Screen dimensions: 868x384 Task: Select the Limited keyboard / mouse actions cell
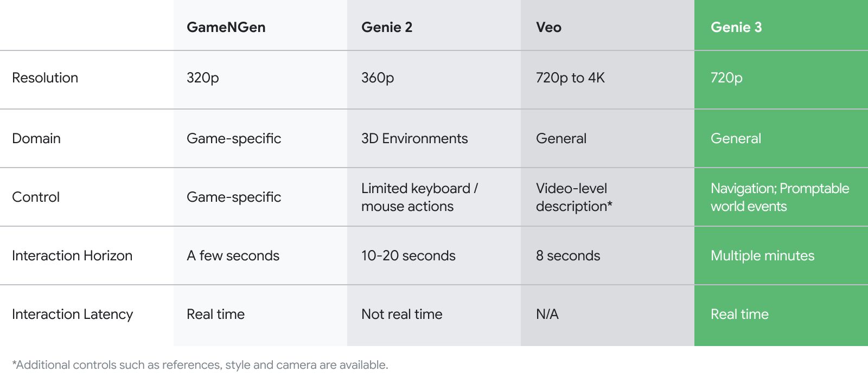[x=419, y=197]
